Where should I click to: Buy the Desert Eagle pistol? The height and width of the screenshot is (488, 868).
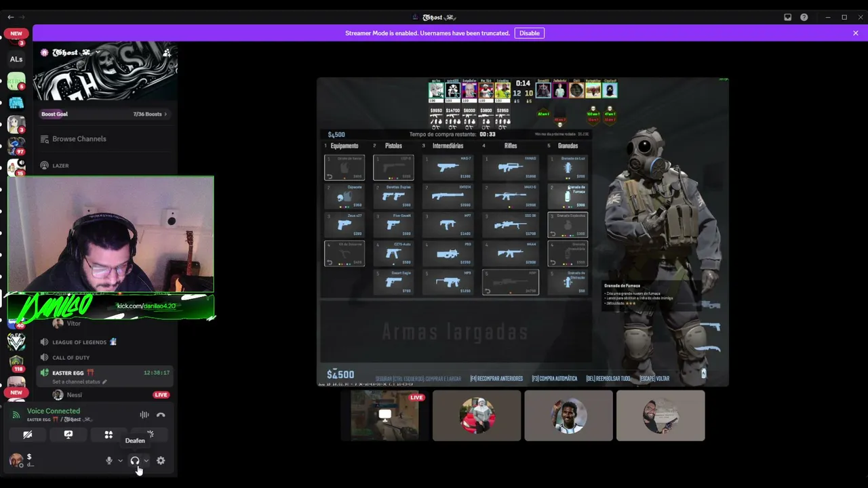pos(393,282)
